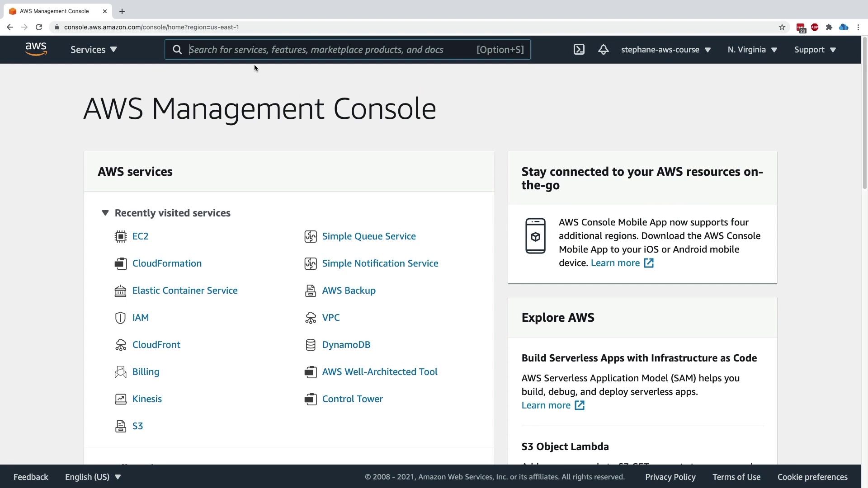Open the AWS CloudShell icon
868x488 pixels.
pos(579,50)
